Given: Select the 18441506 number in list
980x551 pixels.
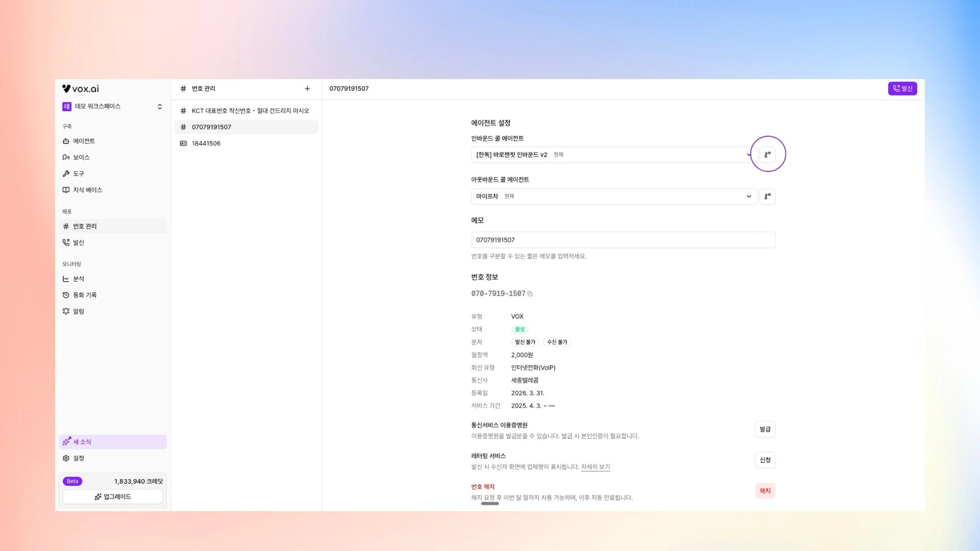Looking at the screenshot, I should (x=246, y=143).
